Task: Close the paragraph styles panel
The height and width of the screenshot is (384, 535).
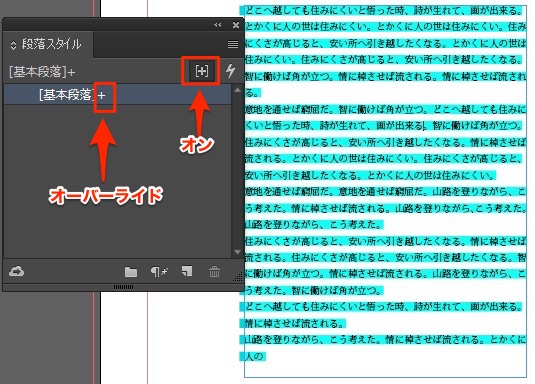Action: click(x=236, y=25)
